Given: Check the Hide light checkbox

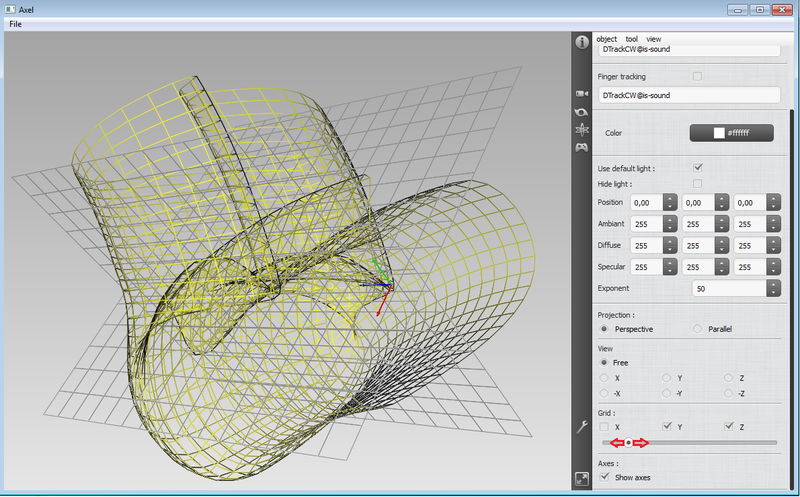Looking at the screenshot, I should (698, 184).
